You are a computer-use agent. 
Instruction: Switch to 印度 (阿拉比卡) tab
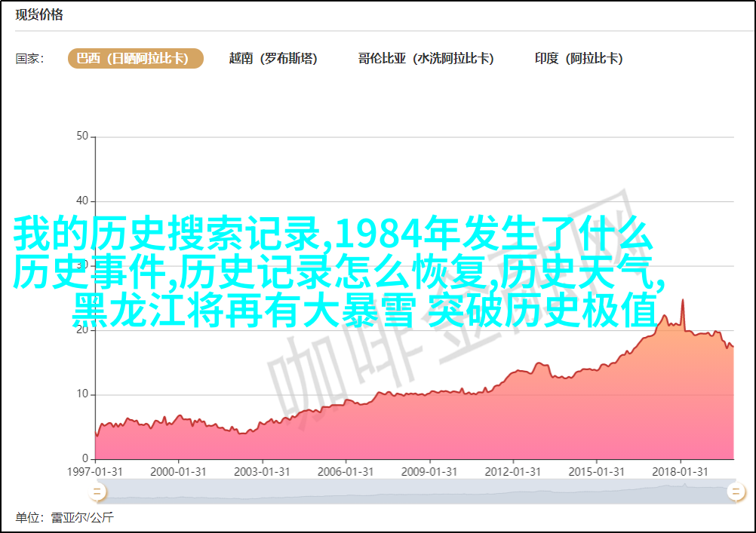click(579, 58)
